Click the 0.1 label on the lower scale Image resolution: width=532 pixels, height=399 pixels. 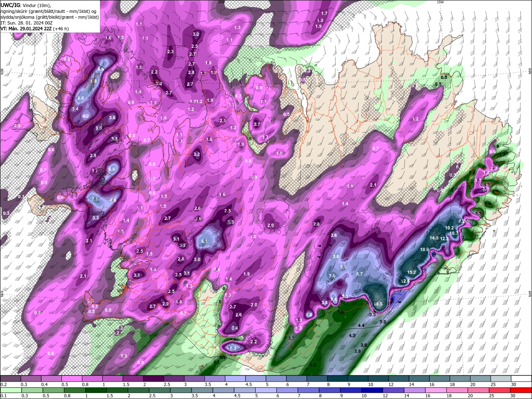point(4,396)
